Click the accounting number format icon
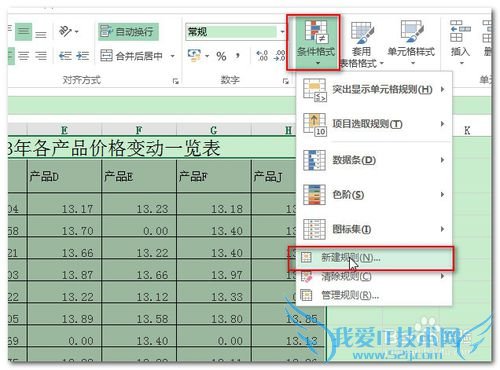 194,55
